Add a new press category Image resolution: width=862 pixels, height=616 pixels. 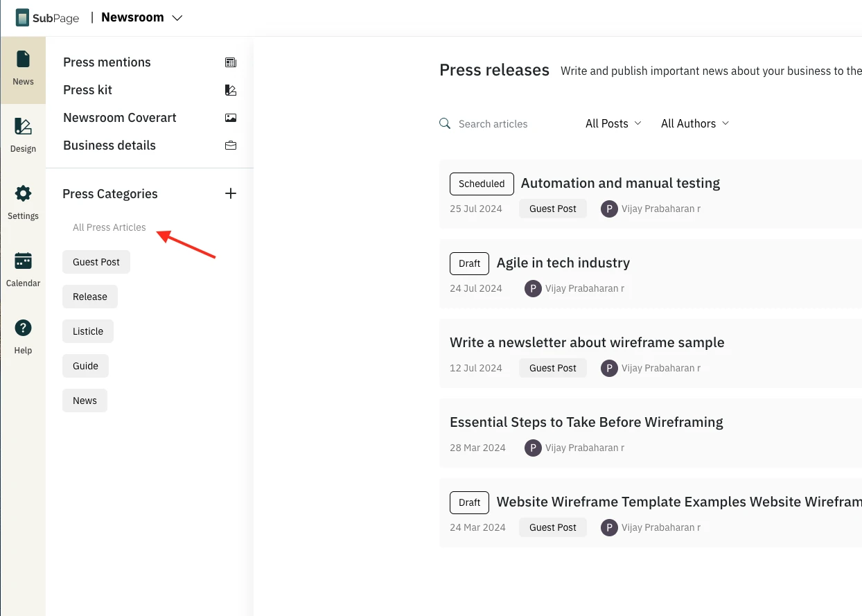tap(231, 194)
